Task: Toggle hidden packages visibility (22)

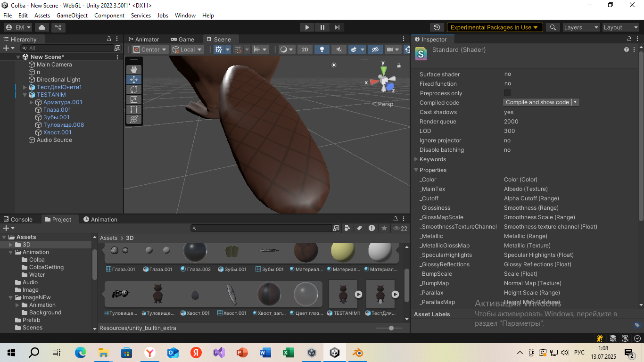Action: point(400,228)
